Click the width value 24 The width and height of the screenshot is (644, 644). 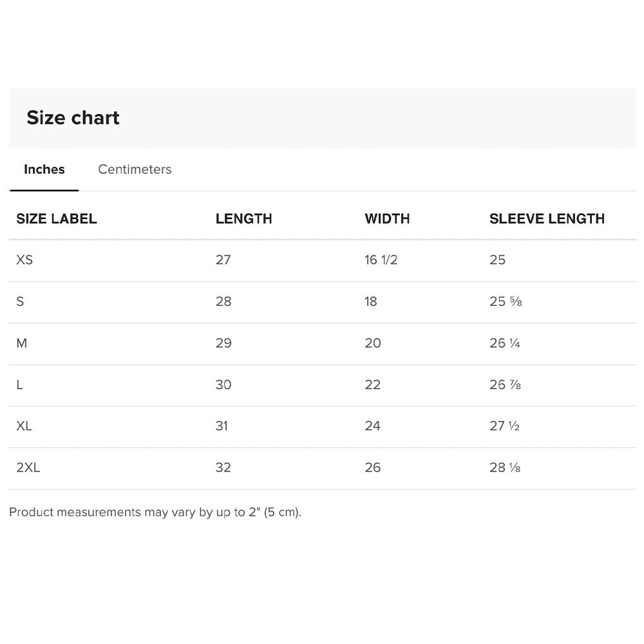(372, 426)
